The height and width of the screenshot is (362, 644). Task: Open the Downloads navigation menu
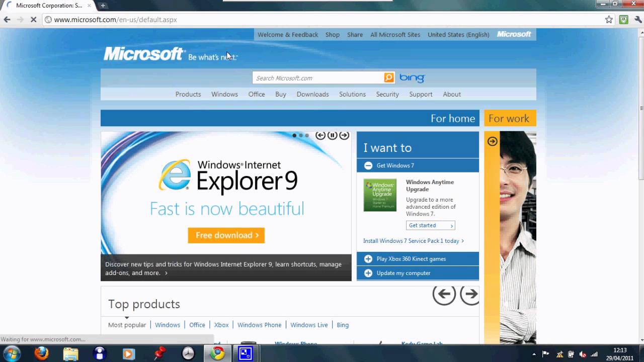coord(312,94)
